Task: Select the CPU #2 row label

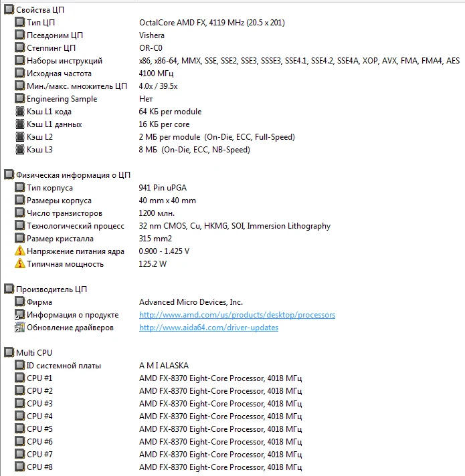Action: [x=39, y=391]
